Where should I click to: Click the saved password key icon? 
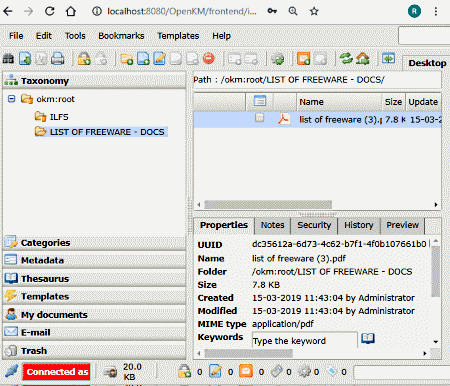272,11
